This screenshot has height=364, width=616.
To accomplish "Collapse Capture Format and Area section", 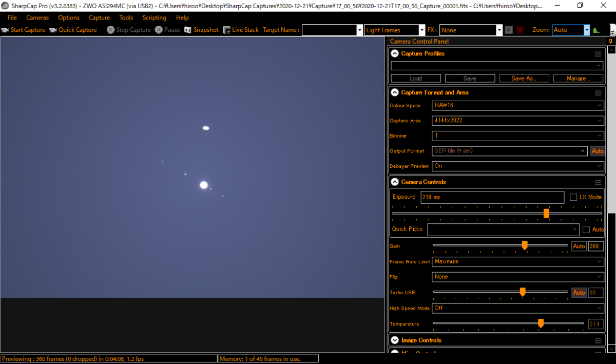I will tap(395, 93).
